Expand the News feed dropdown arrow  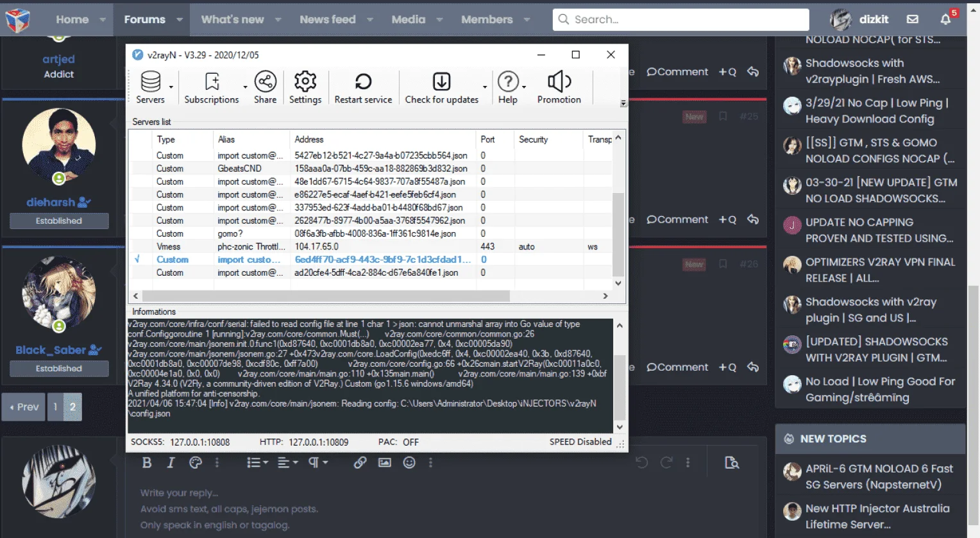point(370,20)
